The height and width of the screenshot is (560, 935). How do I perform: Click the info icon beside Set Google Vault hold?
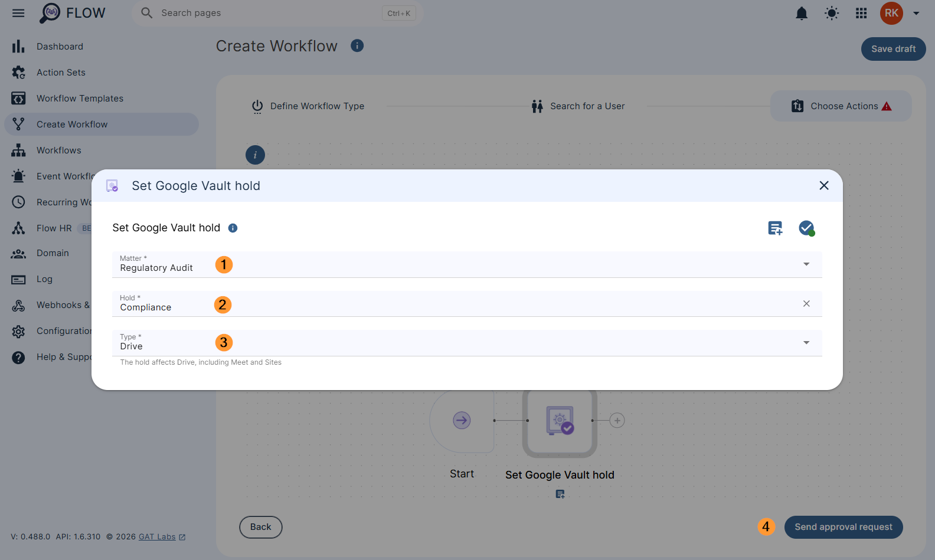(x=233, y=228)
